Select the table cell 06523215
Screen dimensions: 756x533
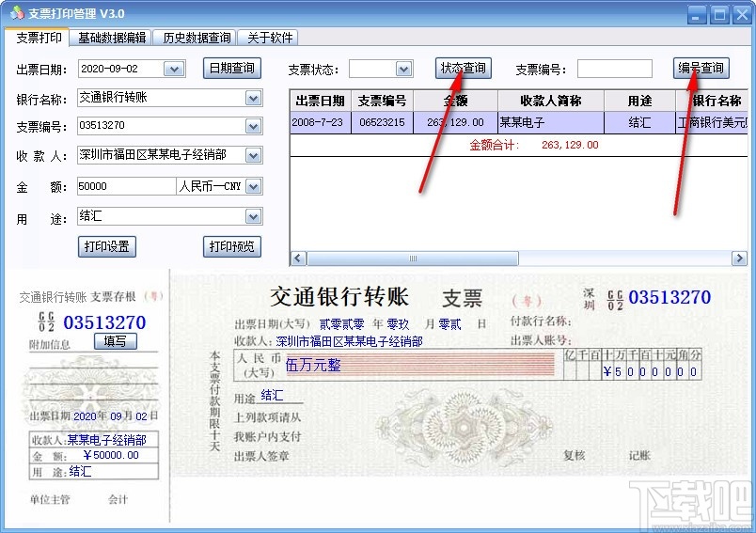tap(383, 122)
